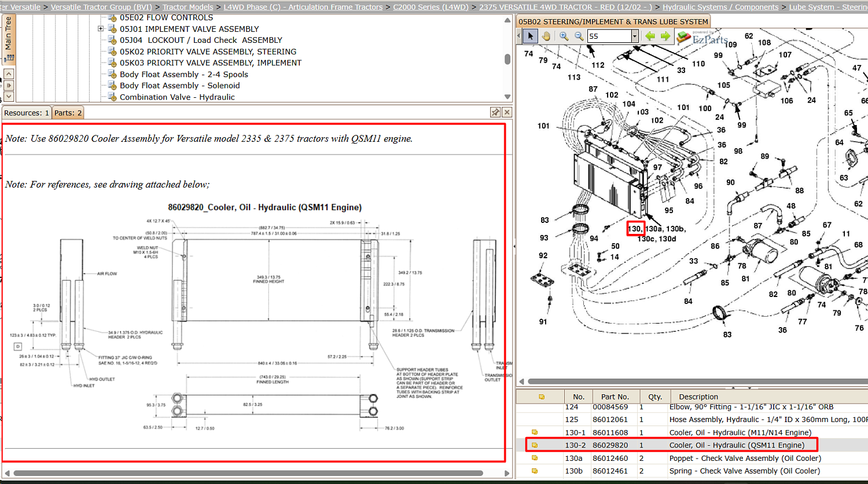Click the resources panel horizontal scrollbar
The height and width of the screenshot is (484, 868).
point(248,473)
